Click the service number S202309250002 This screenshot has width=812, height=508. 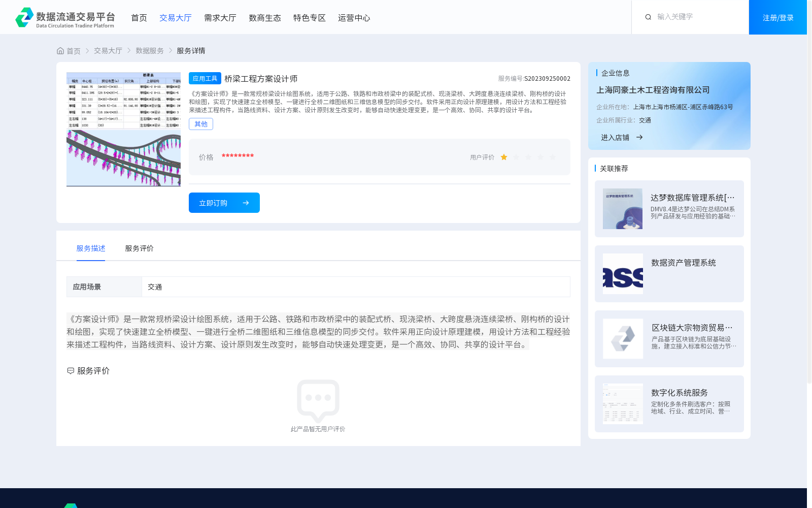tap(547, 79)
